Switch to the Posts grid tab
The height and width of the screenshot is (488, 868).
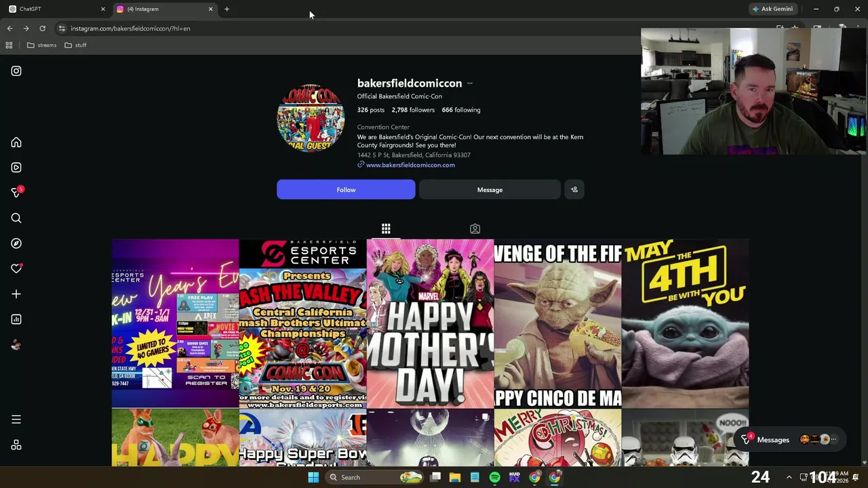[x=386, y=229]
